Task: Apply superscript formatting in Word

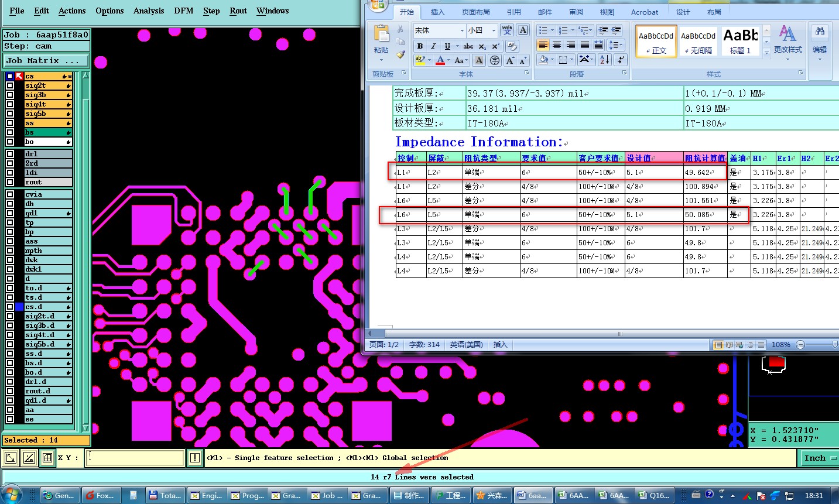Action: coord(495,46)
